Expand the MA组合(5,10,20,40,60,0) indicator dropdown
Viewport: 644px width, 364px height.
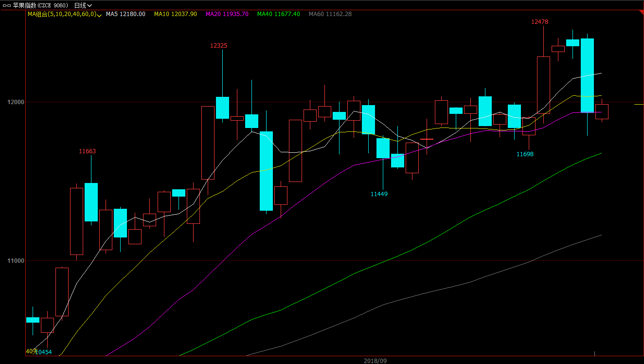64,14
